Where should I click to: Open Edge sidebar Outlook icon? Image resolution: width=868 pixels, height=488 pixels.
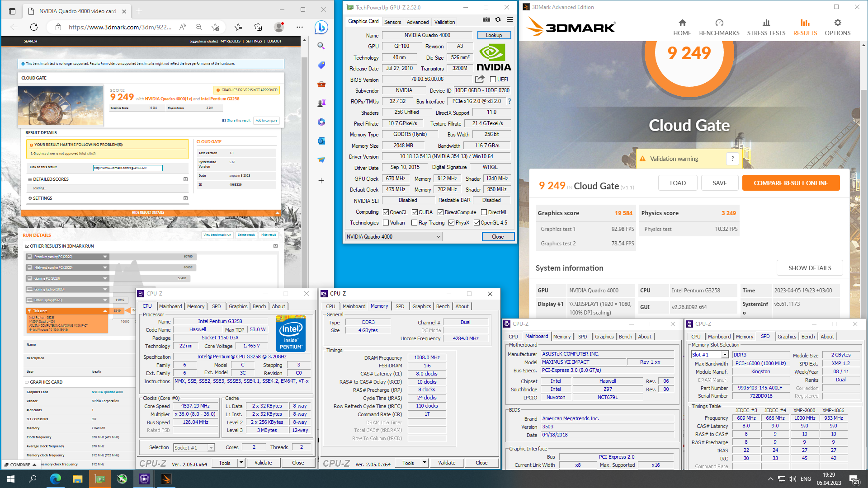[x=321, y=141]
